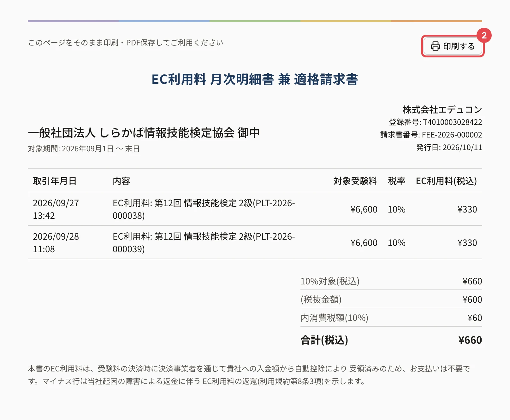
Task: Select the title EC利用料 月次明細書 兼 適格請求書
Action: tap(255, 79)
